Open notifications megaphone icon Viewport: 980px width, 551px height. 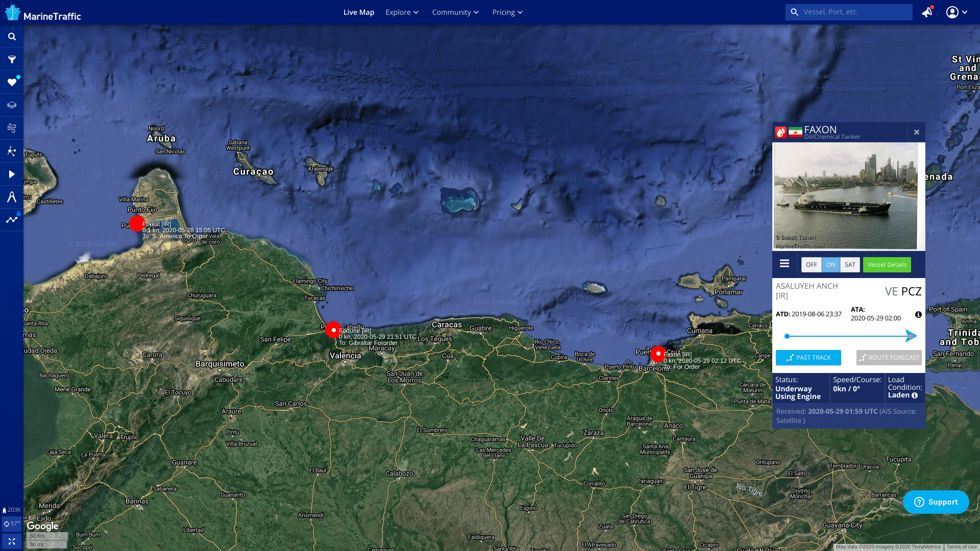click(x=927, y=12)
